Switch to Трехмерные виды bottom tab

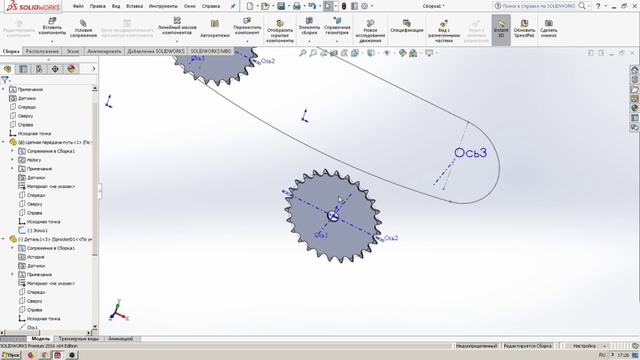[79, 339]
